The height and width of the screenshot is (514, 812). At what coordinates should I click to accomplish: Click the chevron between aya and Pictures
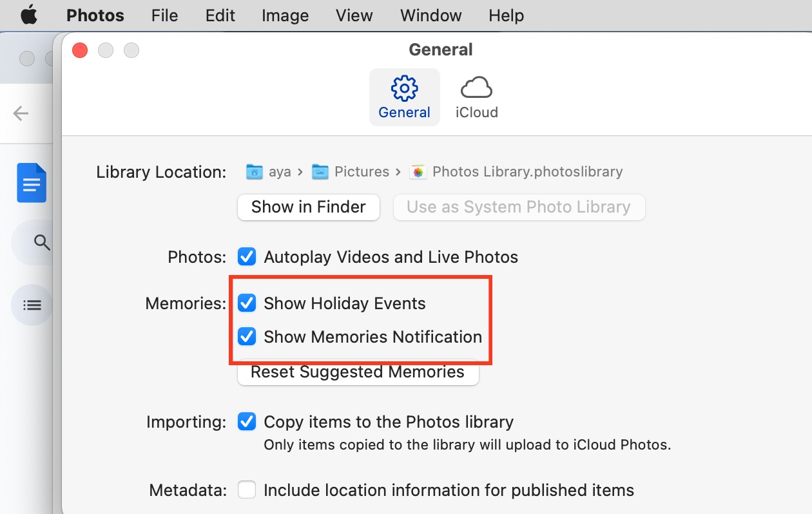[x=299, y=171]
